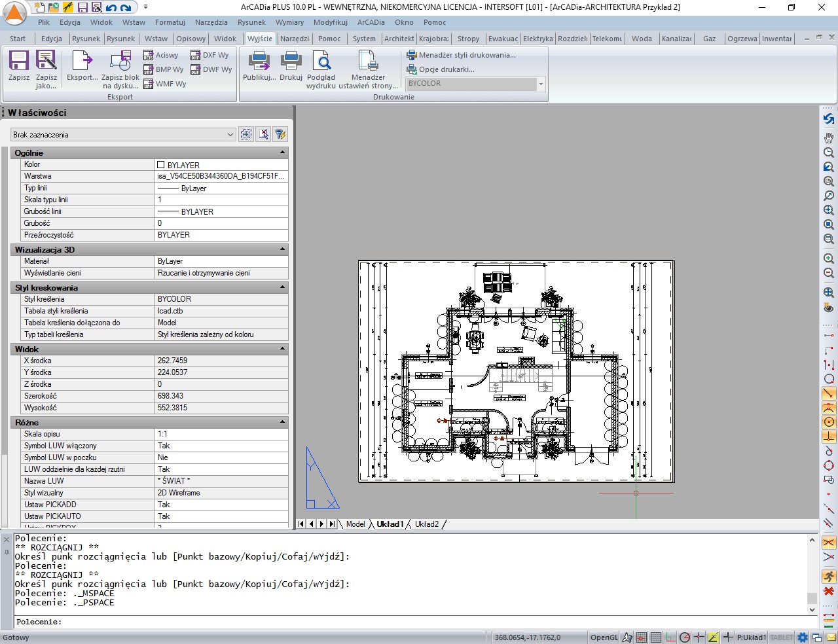Toggle the ortho mode icon in status bar

pos(671,637)
